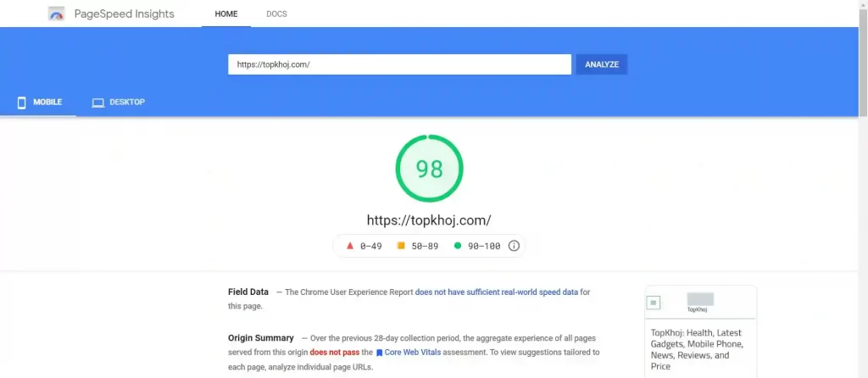The width and height of the screenshot is (868, 378).
Task: Open the HOME tab
Action: click(x=225, y=14)
